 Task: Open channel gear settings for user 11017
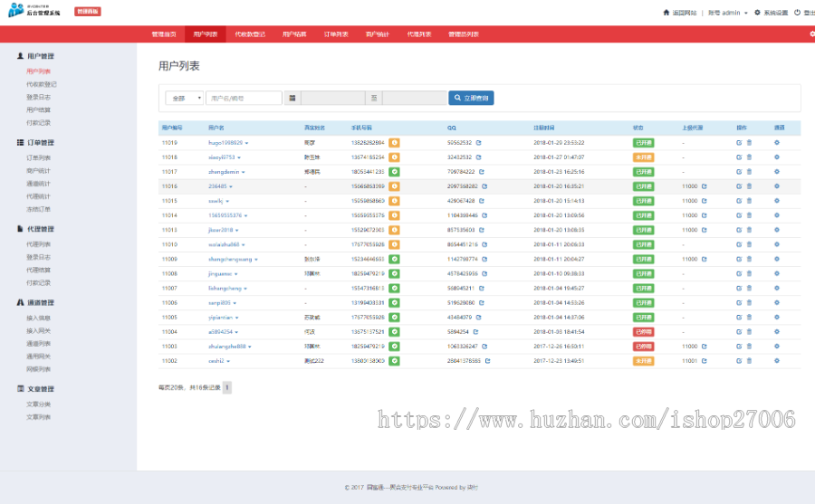[777, 171]
